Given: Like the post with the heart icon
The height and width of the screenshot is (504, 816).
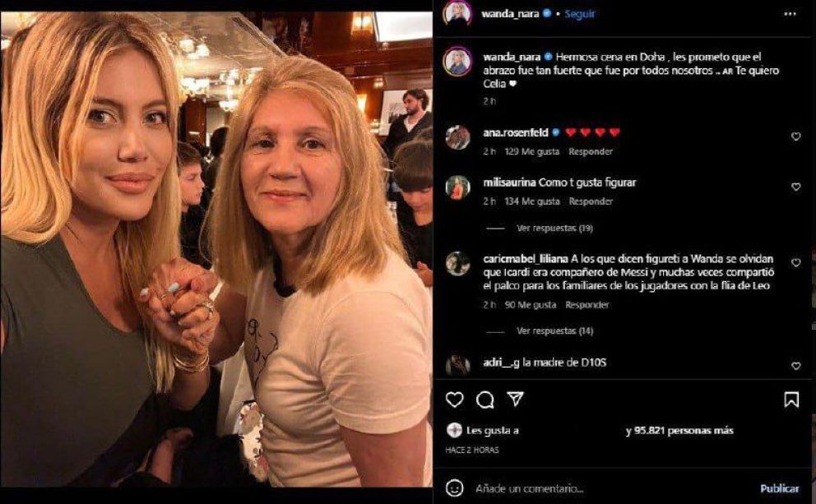Looking at the screenshot, I should click(454, 400).
